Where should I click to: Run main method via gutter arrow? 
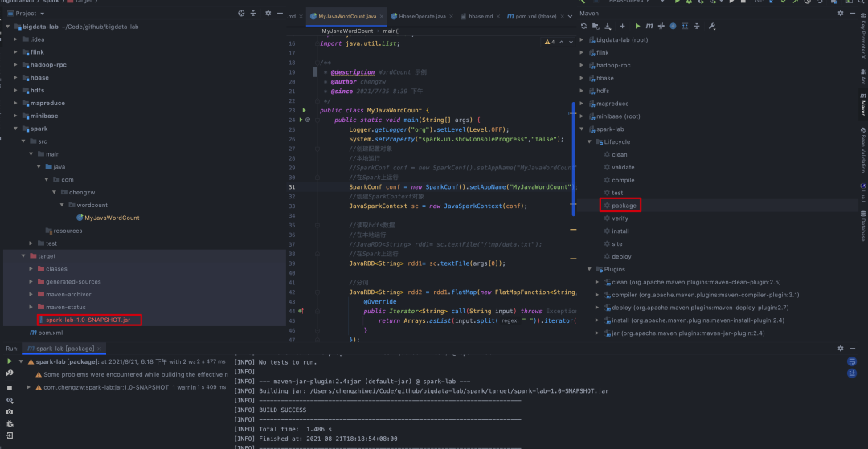click(301, 120)
